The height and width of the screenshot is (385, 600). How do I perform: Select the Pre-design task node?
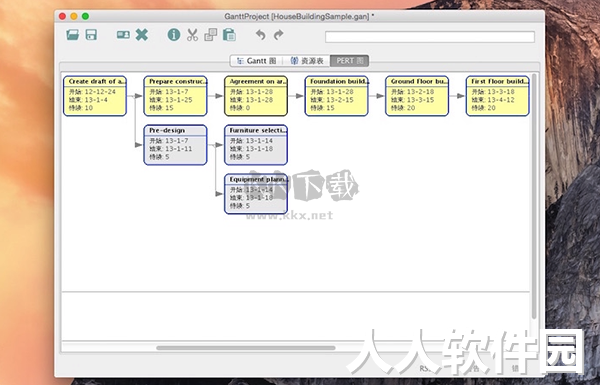tap(175, 145)
